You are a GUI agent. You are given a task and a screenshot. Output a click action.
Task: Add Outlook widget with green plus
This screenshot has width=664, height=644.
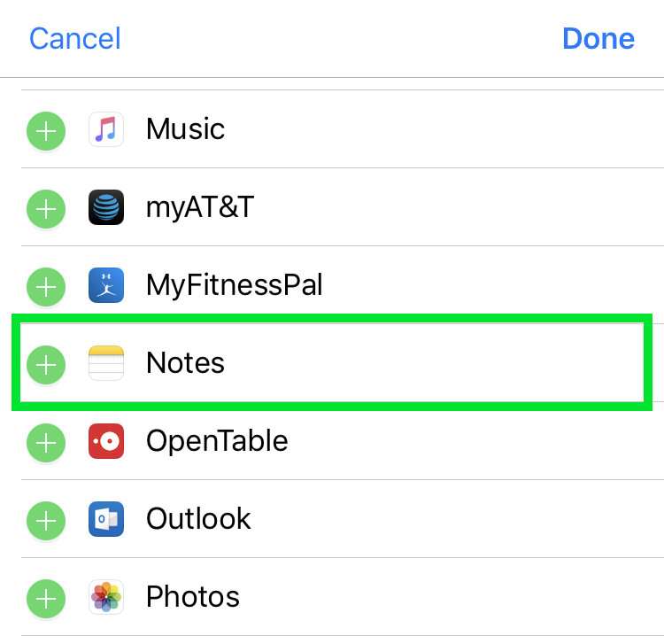46,520
